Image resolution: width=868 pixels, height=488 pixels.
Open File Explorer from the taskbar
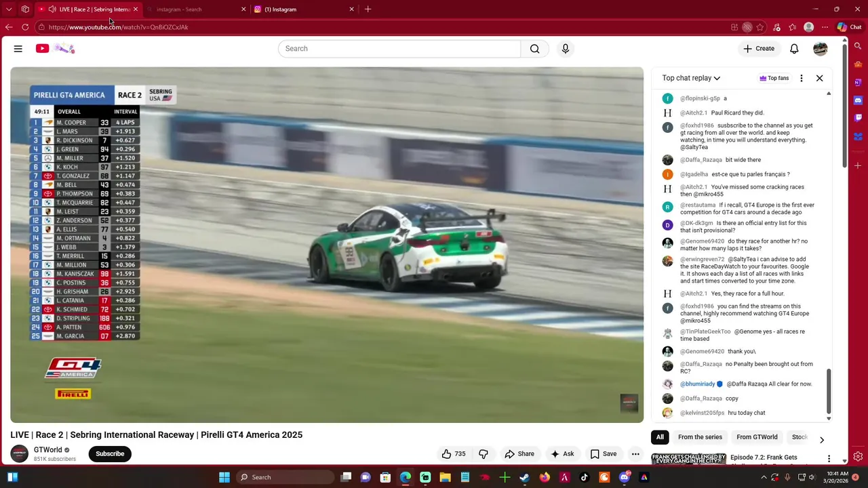[x=445, y=477]
